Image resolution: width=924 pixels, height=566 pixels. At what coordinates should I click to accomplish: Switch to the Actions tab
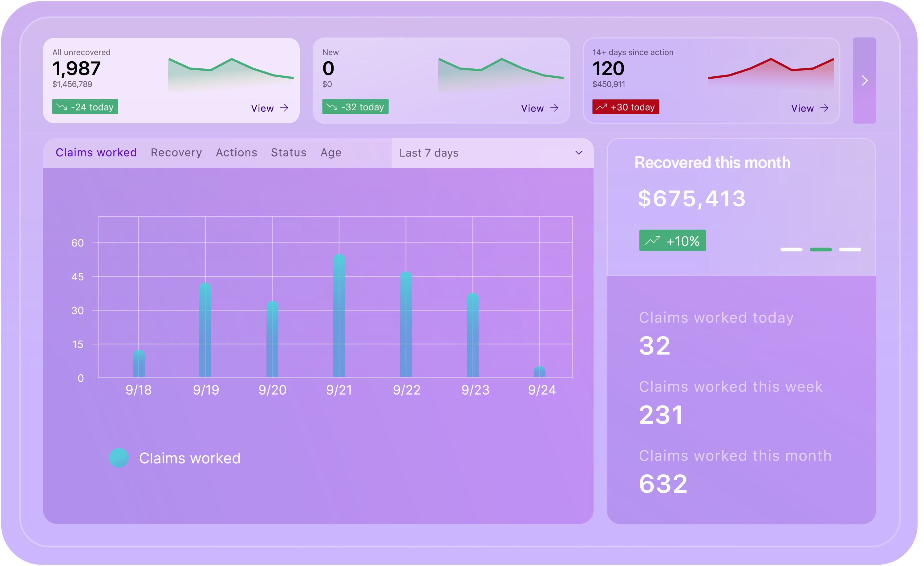pyautogui.click(x=237, y=153)
